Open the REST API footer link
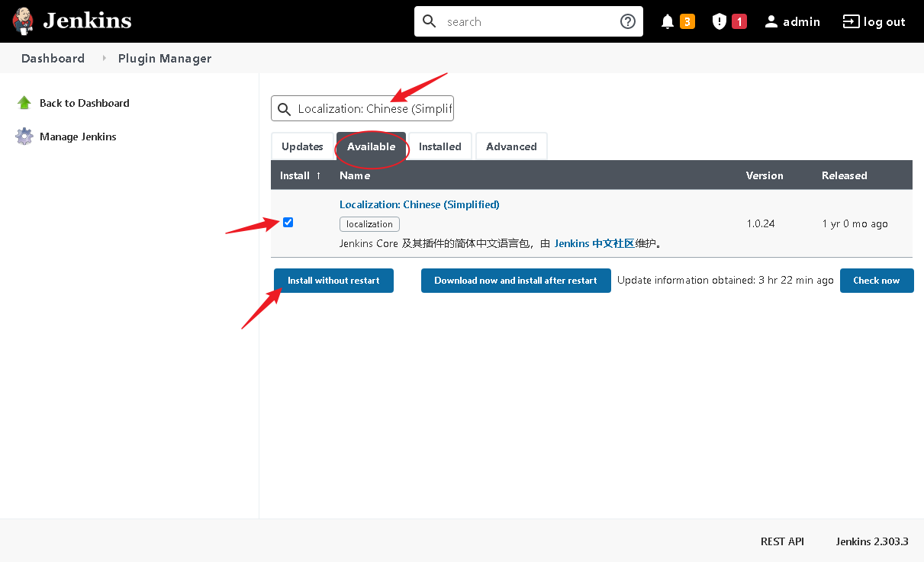Image resolution: width=924 pixels, height=562 pixels. tap(782, 541)
